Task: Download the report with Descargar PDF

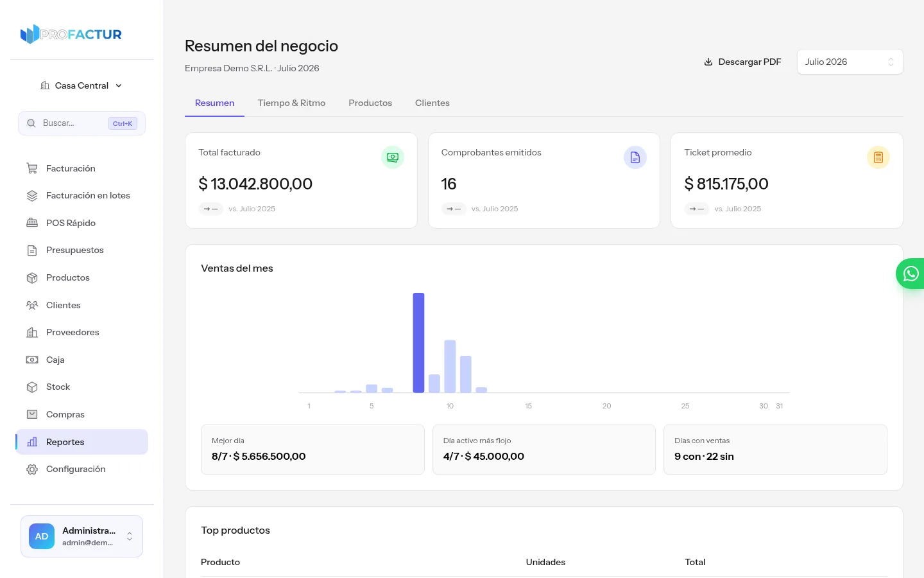Action: coord(742,62)
